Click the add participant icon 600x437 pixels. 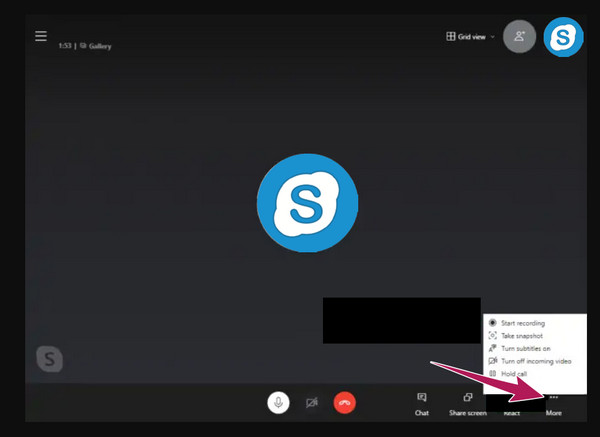tap(519, 36)
